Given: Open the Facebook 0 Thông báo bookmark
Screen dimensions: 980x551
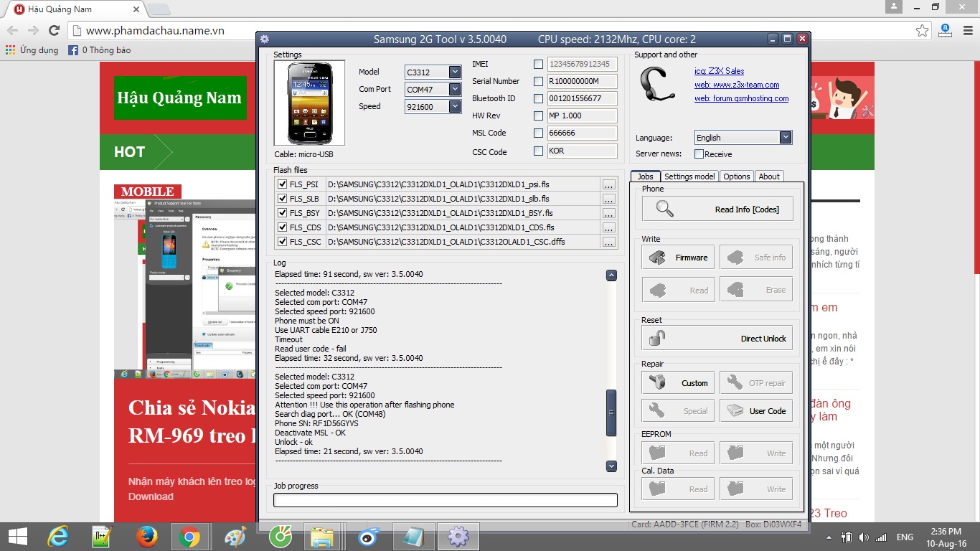Looking at the screenshot, I should (x=100, y=50).
